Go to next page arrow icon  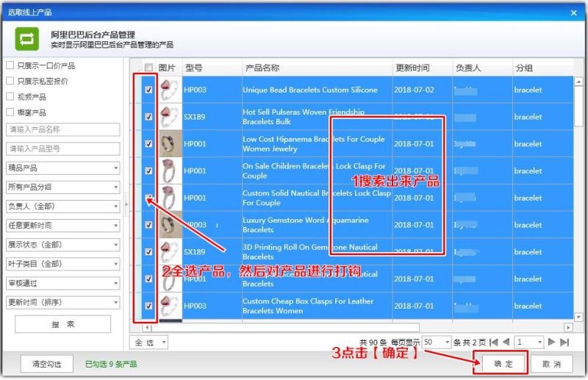(x=551, y=342)
